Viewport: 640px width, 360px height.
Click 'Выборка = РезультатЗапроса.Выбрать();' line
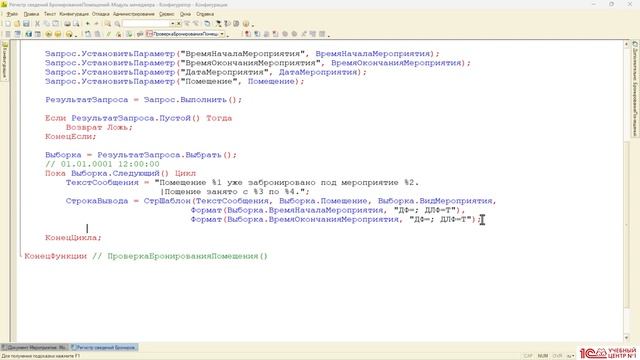pos(141,155)
